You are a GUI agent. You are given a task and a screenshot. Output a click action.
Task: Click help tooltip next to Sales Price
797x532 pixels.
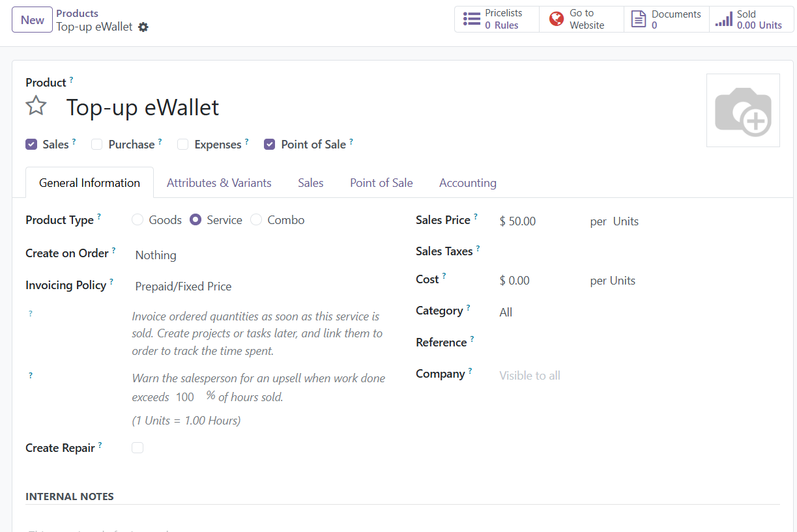pos(476,217)
